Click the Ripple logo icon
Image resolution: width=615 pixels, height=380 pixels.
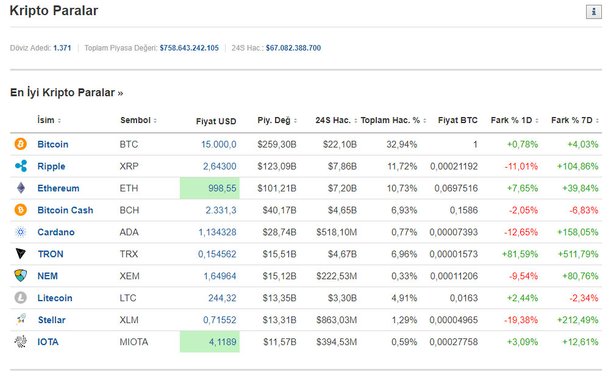[21, 166]
